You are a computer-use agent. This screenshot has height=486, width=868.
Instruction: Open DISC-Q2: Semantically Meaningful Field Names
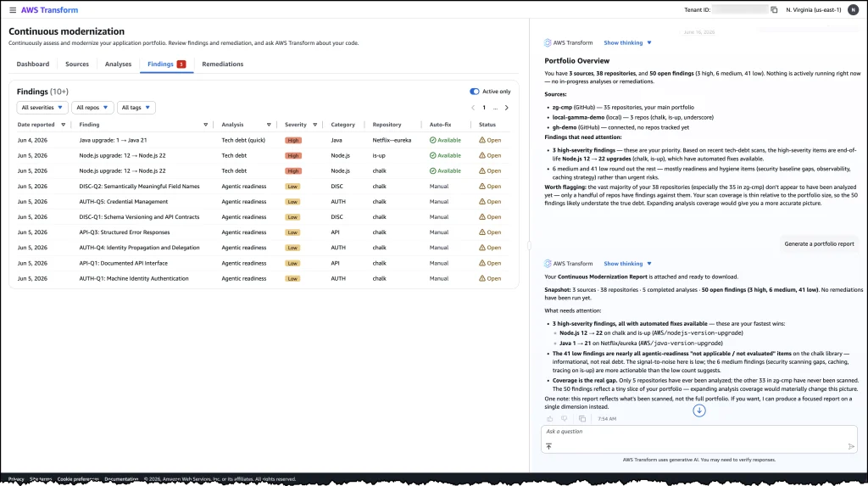139,187
